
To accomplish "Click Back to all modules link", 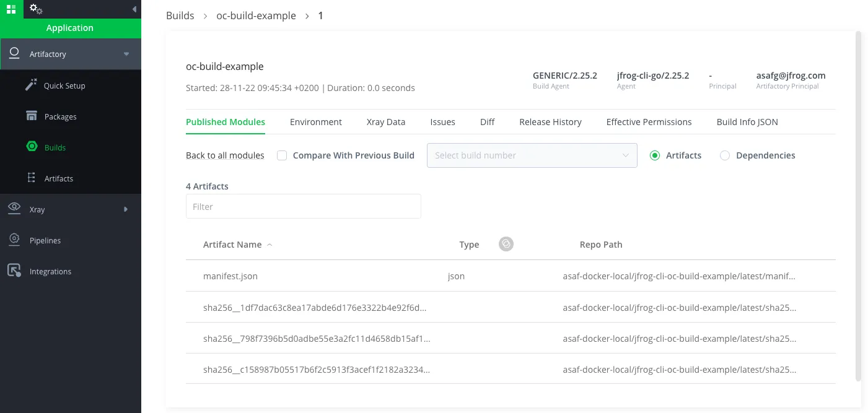I will 225,155.
